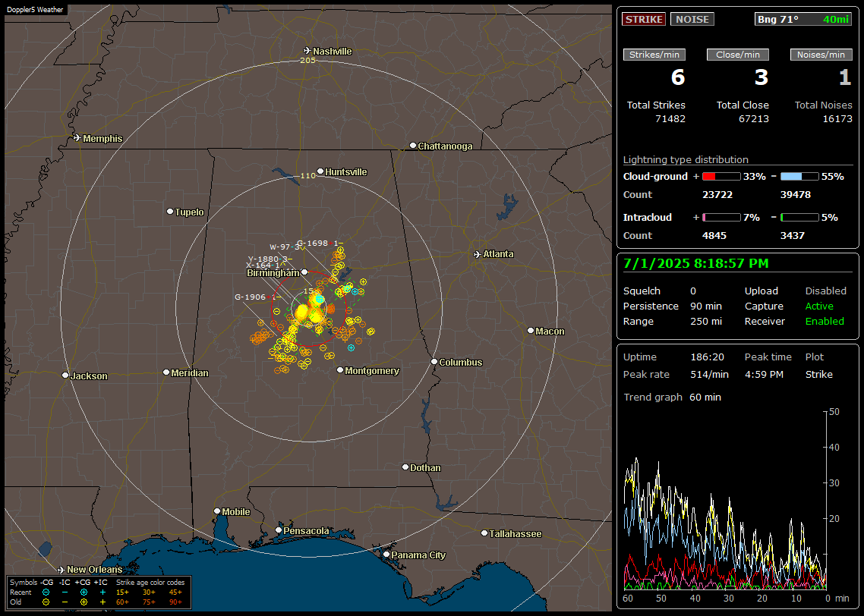This screenshot has height=616, width=864.
Task: Click the Peak time value 4:59 PM
Action: coord(764,375)
